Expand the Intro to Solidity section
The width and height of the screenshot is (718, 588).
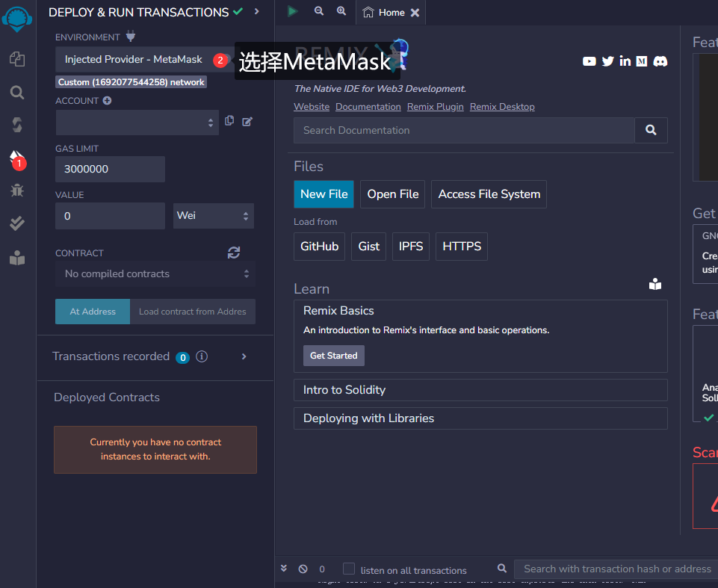point(480,390)
